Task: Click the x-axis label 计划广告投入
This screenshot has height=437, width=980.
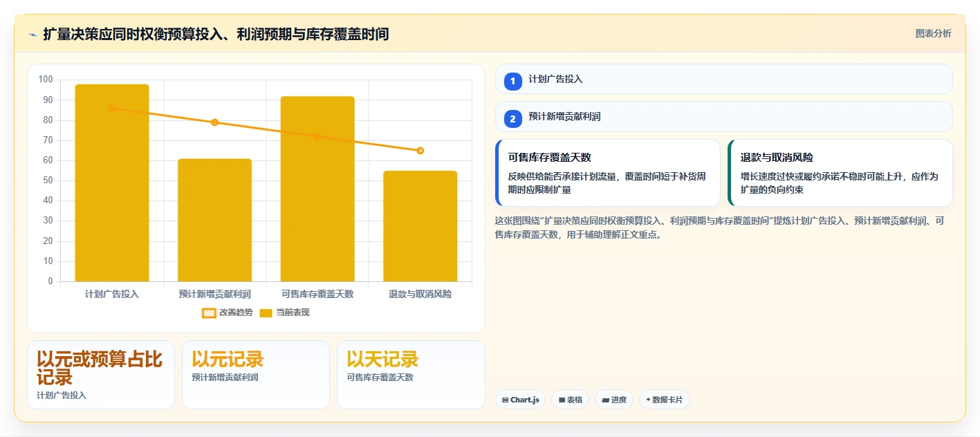Action: 112,294
